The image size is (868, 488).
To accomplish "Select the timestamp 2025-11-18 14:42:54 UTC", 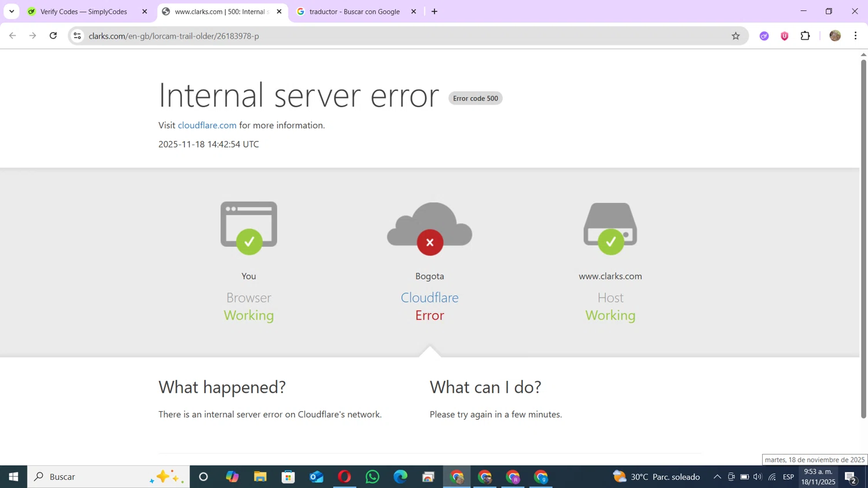I will [209, 145].
